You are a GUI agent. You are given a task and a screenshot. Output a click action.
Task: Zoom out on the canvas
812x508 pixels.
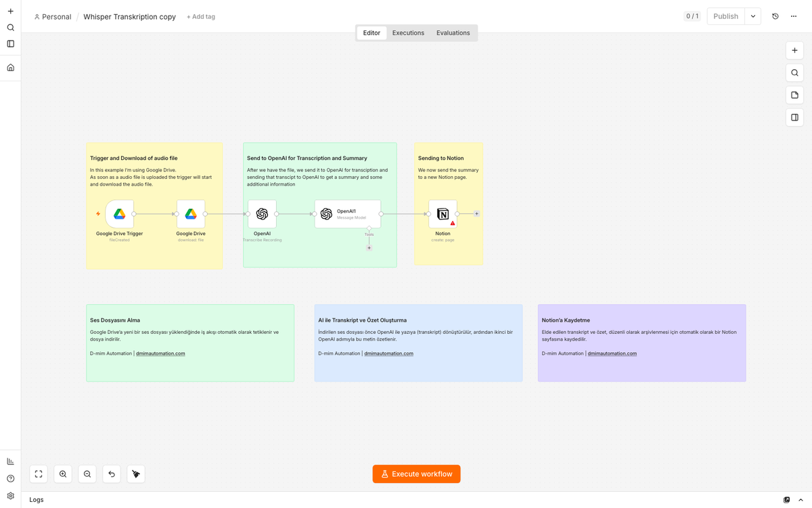pos(87,474)
